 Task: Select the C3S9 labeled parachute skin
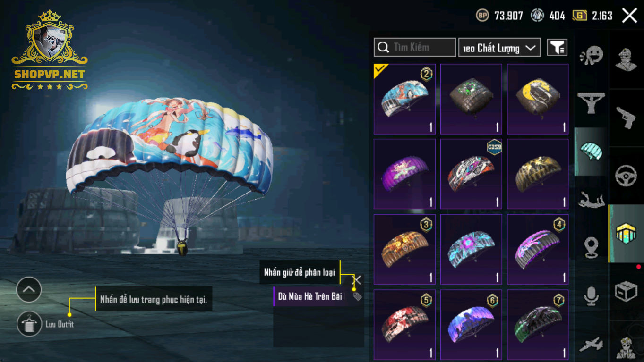471,174
